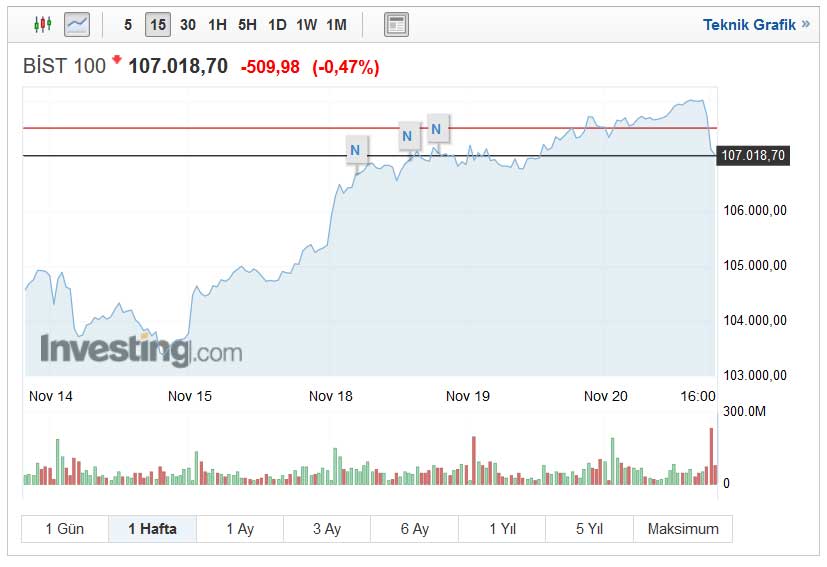Open the rightmost N news marker

[437, 129]
